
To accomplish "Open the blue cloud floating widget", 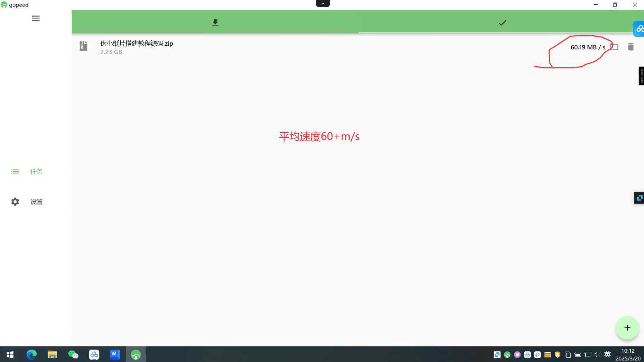I will 639,29.
